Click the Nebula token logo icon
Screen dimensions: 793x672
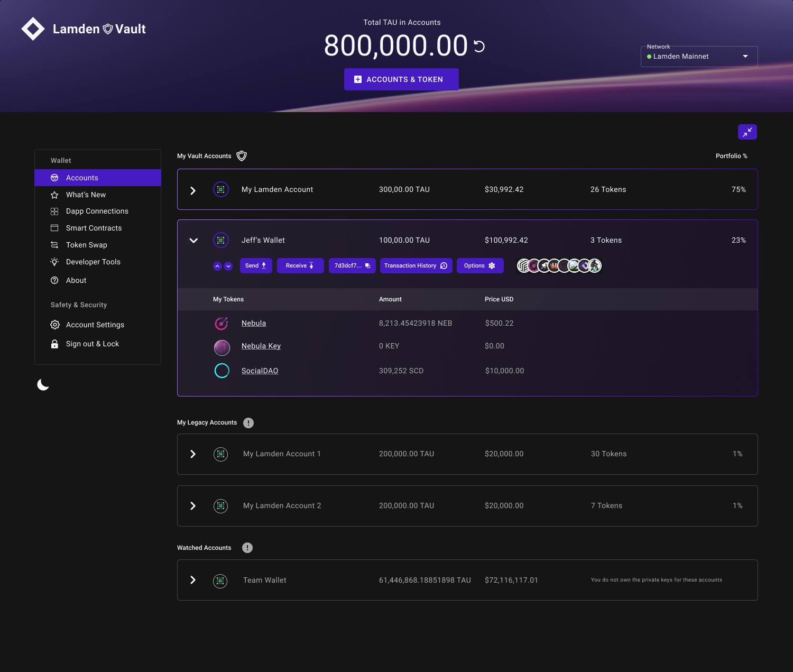click(222, 323)
